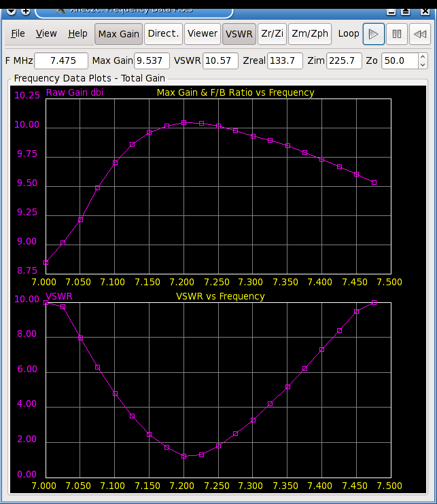The width and height of the screenshot is (437, 504).
Task: Open the Help menu
Action: click(77, 33)
